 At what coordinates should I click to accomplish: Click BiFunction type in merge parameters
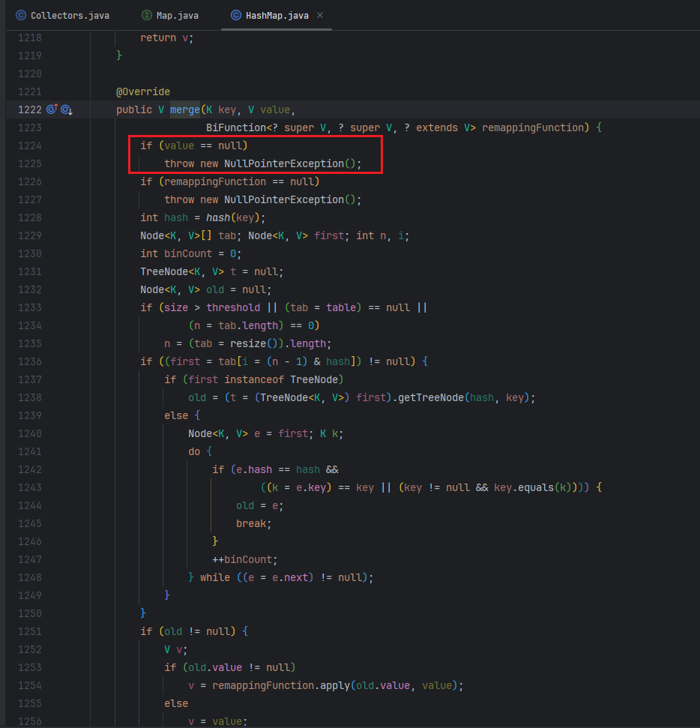click(x=235, y=127)
